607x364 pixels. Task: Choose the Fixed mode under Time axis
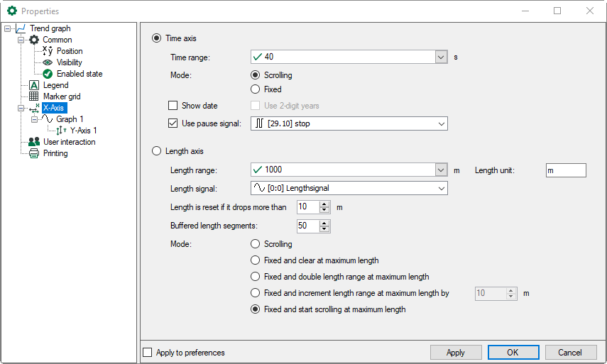click(x=256, y=89)
